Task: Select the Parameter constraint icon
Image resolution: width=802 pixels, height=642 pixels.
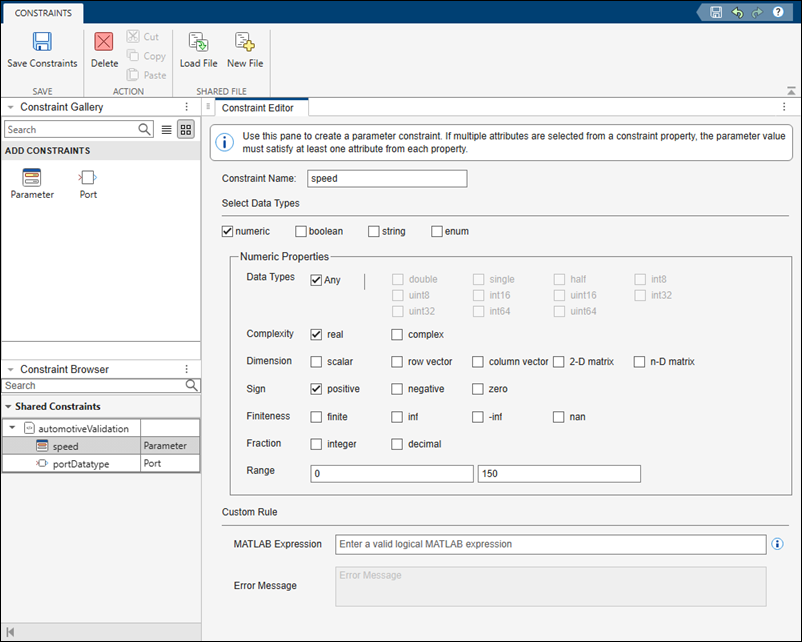Action: click(31, 178)
